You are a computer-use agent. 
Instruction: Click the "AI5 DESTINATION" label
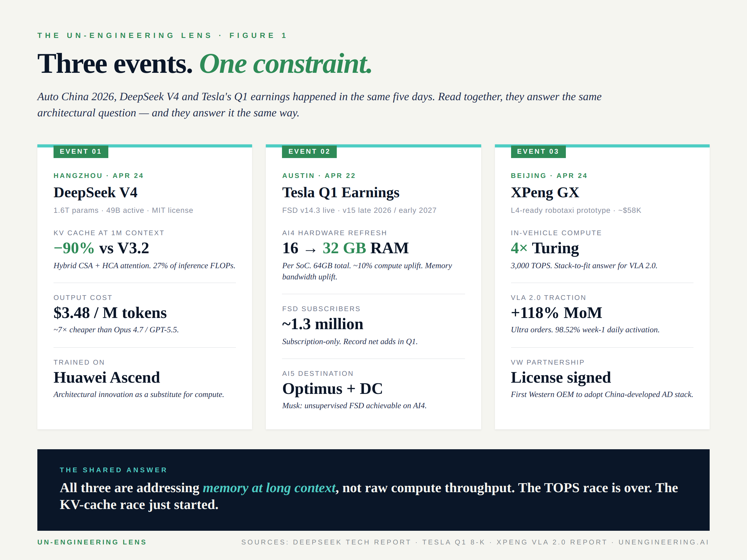(318, 374)
